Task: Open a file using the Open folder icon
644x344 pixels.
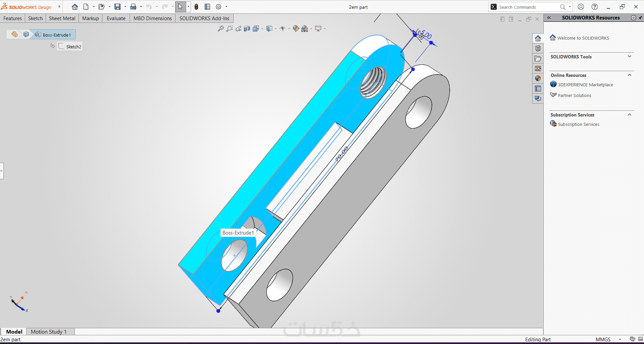Action: tap(101, 7)
